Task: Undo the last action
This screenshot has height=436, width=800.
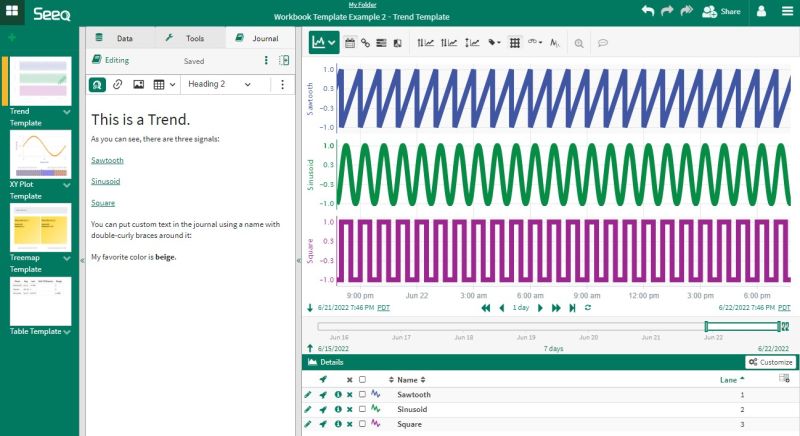Action: click(x=647, y=11)
